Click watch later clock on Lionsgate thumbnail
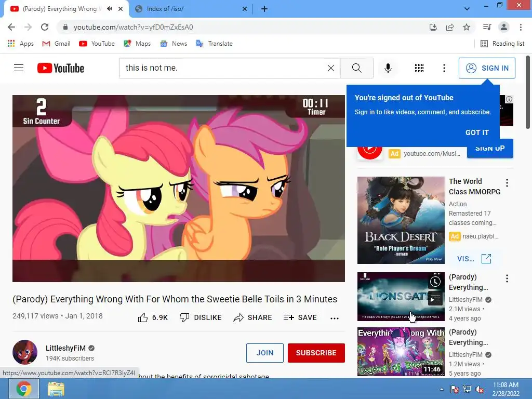The height and width of the screenshot is (399, 532). coord(435,282)
